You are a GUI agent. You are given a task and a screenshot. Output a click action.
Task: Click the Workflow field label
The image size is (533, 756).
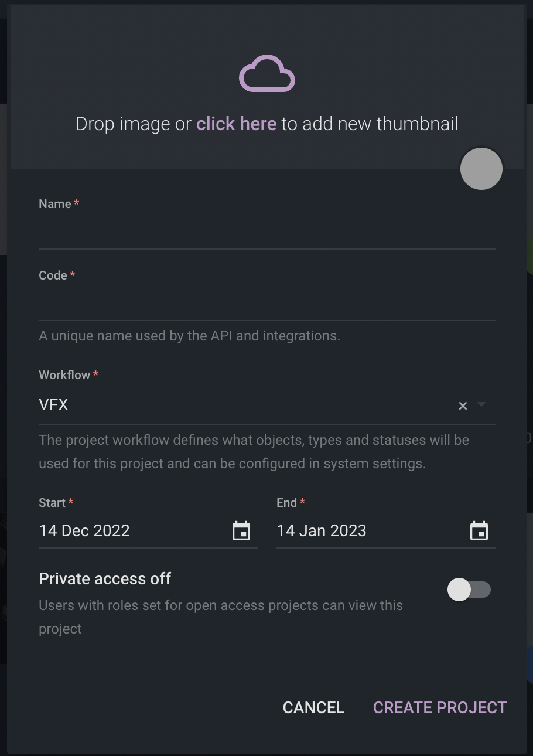pyautogui.click(x=68, y=375)
